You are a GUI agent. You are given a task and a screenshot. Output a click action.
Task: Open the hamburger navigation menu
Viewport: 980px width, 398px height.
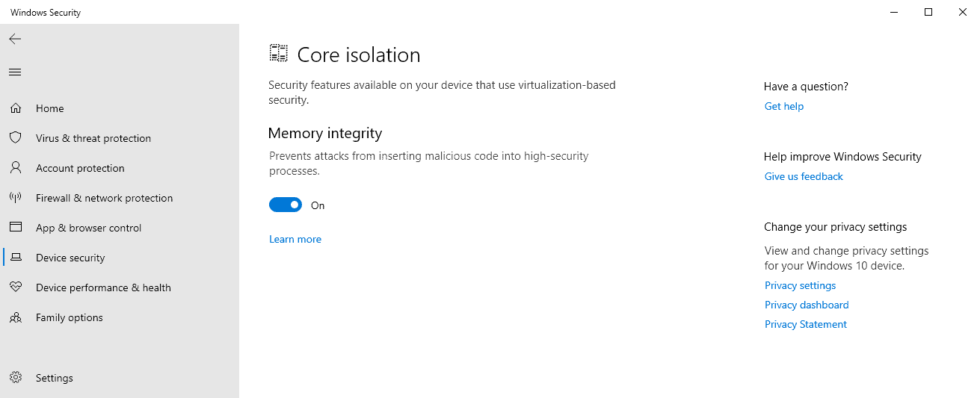point(15,72)
